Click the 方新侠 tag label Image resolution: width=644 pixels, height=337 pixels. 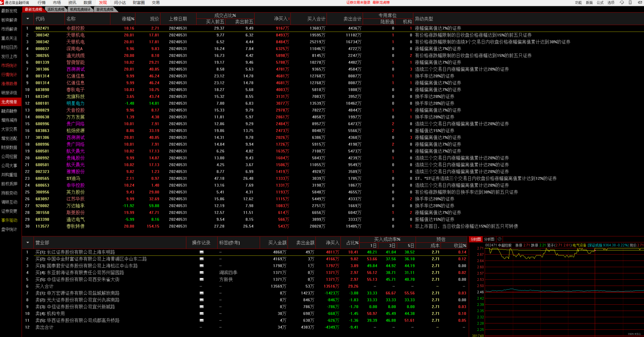[226, 280]
